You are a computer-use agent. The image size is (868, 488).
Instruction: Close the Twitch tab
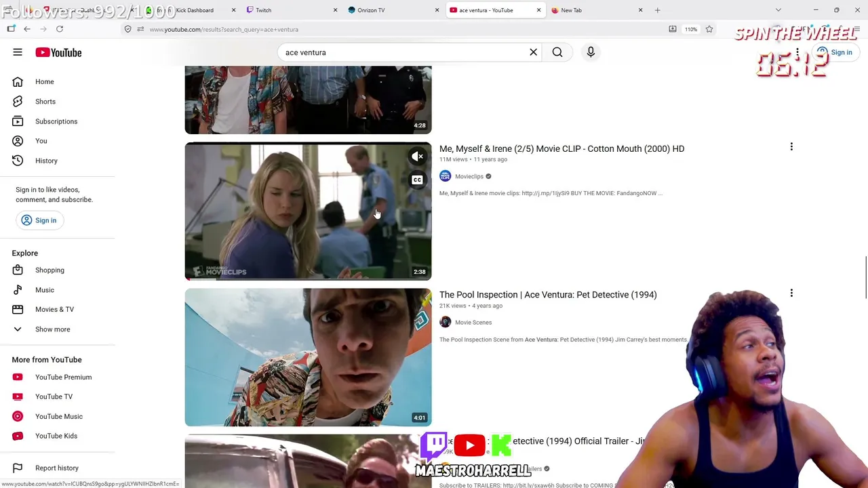335,10
